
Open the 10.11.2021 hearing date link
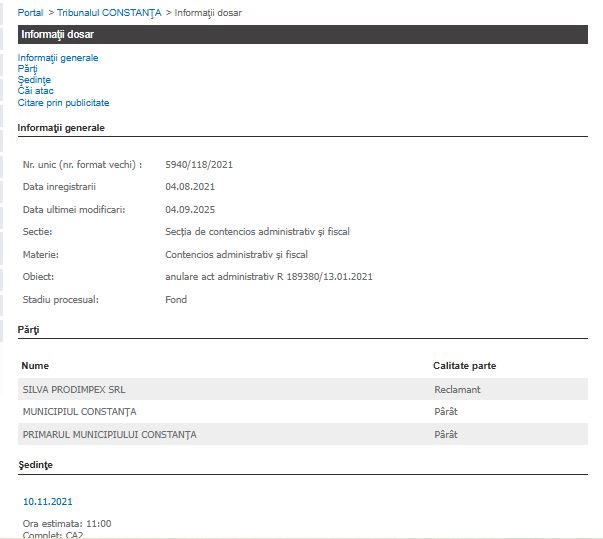click(48, 501)
